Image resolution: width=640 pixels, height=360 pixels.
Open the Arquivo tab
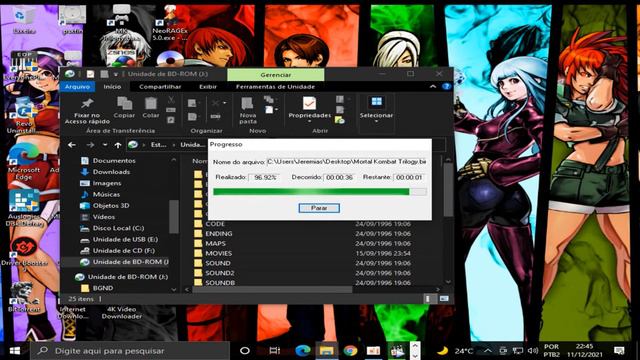pyautogui.click(x=77, y=87)
